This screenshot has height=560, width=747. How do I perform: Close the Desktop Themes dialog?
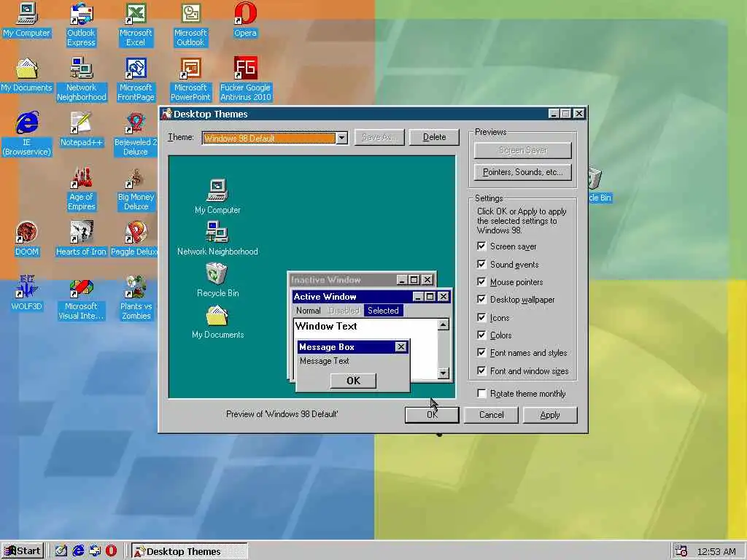click(x=578, y=113)
